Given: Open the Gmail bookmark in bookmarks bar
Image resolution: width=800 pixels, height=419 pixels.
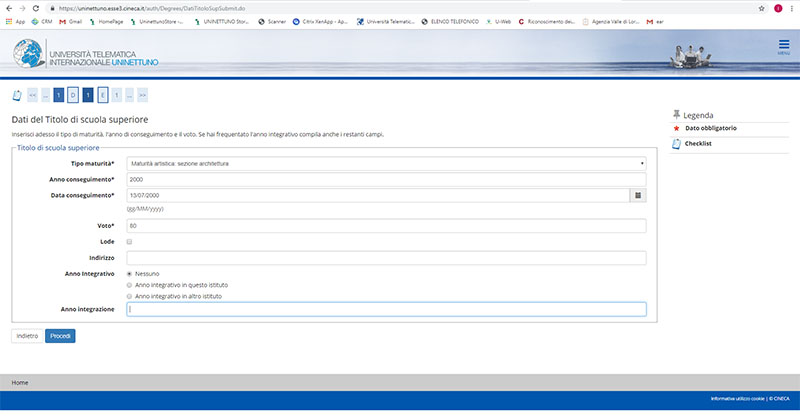Looking at the screenshot, I should pos(69,21).
